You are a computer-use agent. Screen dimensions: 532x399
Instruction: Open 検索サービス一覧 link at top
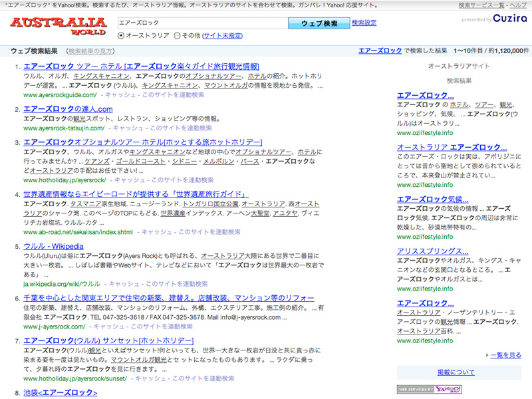coord(481,5)
